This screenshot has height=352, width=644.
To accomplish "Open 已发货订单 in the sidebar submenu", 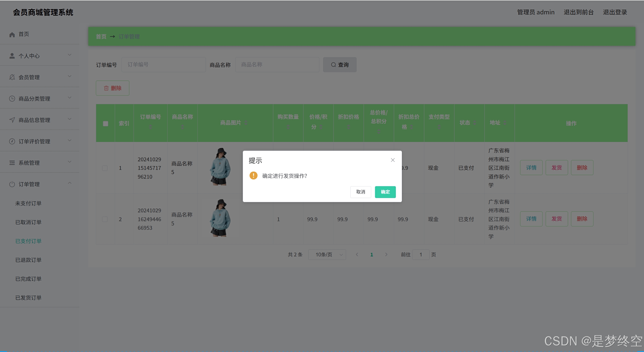I will pos(28,298).
